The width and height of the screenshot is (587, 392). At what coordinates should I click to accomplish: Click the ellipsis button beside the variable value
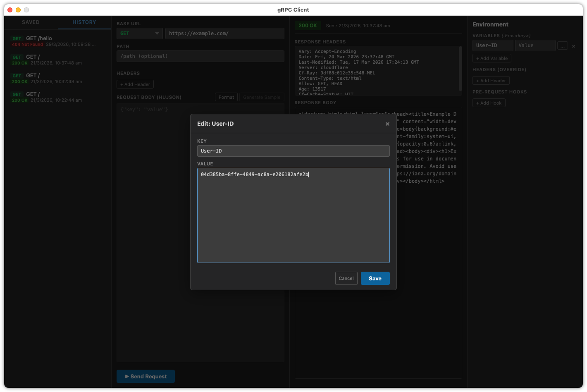562,45
